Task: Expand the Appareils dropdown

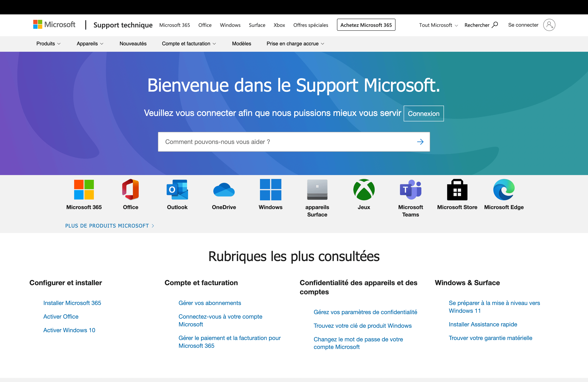Action: [x=90, y=44]
